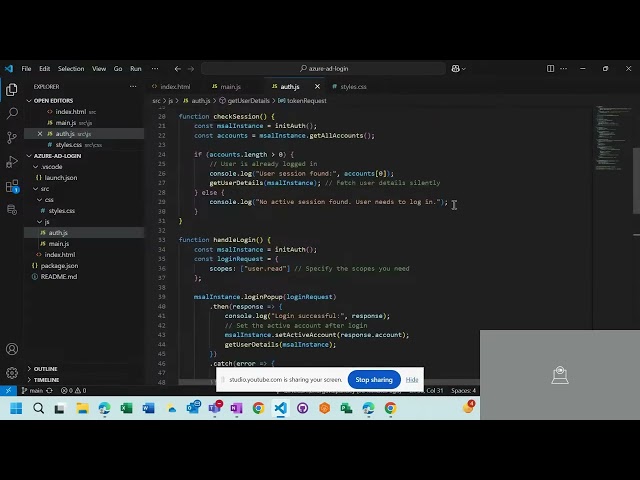Screen dimensions: 640x480
Task: Toggle the editor layout icon
Action: click(x=550, y=69)
